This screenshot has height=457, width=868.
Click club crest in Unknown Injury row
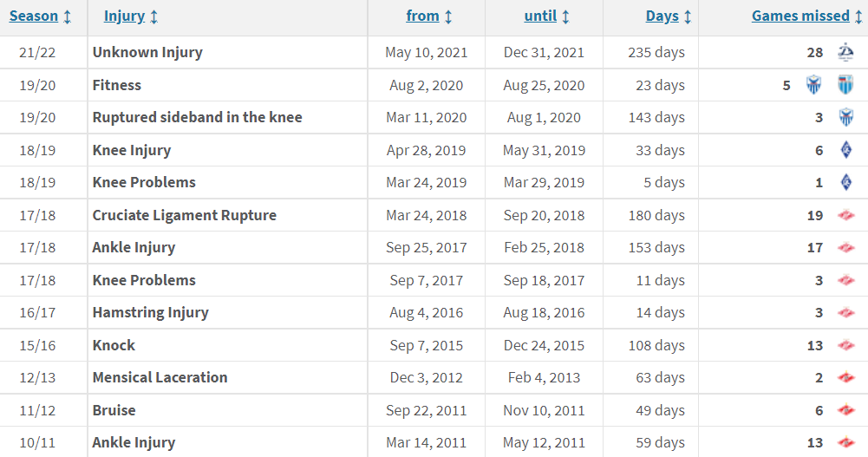point(845,53)
